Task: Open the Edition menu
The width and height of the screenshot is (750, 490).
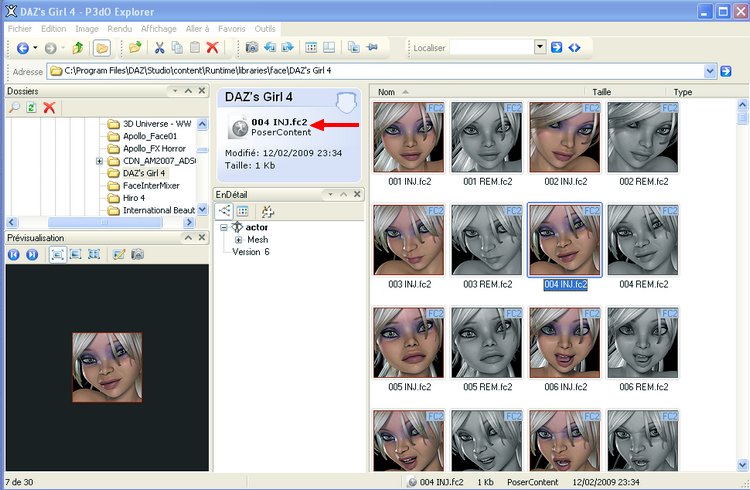Action: pyautogui.click(x=54, y=29)
